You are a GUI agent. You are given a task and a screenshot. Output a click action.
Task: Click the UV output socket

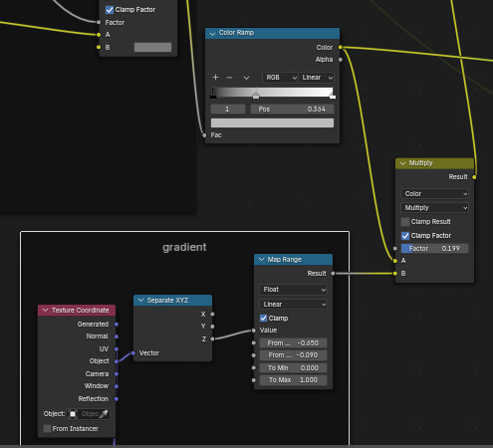click(117, 349)
